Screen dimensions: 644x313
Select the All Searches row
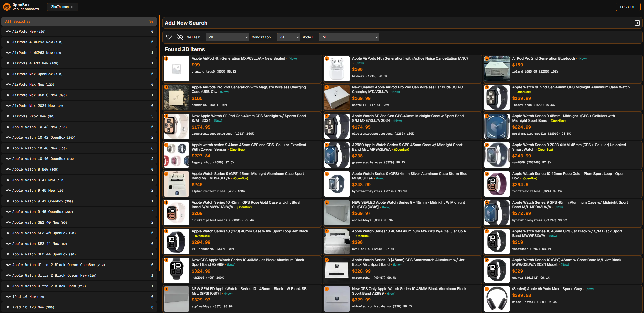[x=79, y=21]
